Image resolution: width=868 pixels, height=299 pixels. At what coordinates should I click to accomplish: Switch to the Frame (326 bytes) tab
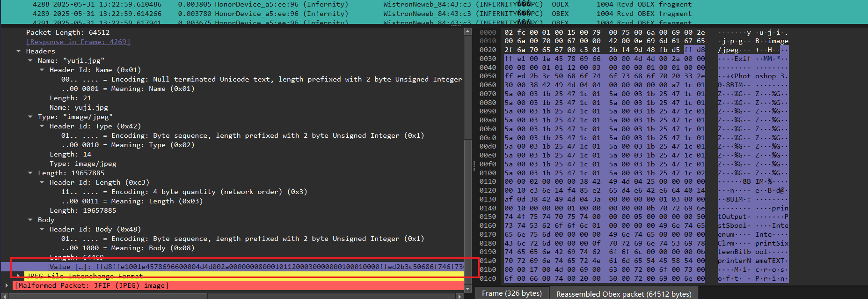tap(511, 293)
